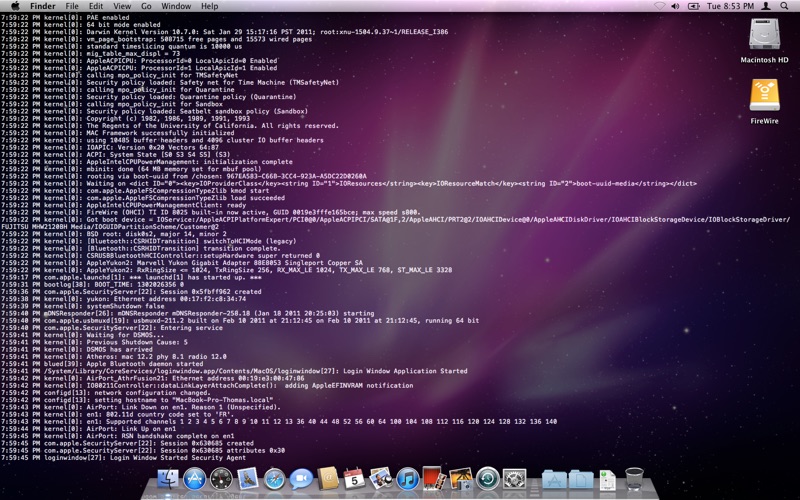Click the AirPort Wi-Fi status icon

click(x=660, y=6)
